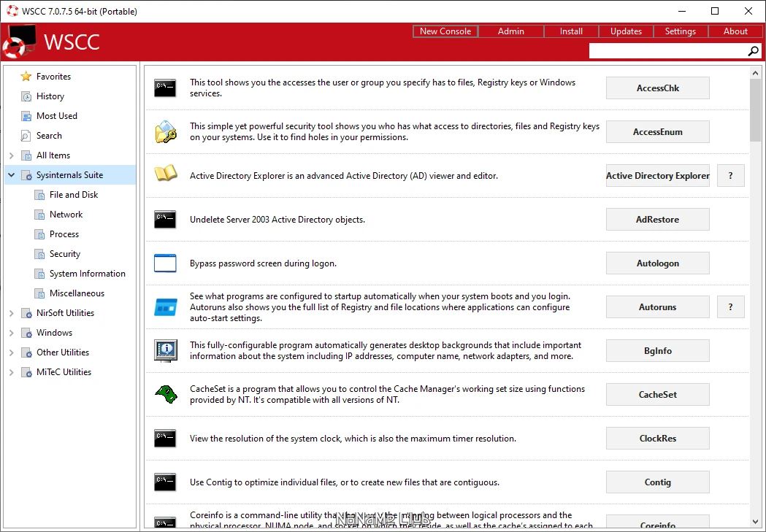766x532 pixels.
Task: Expand the NirSoft Utilities node
Action: (11, 313)
